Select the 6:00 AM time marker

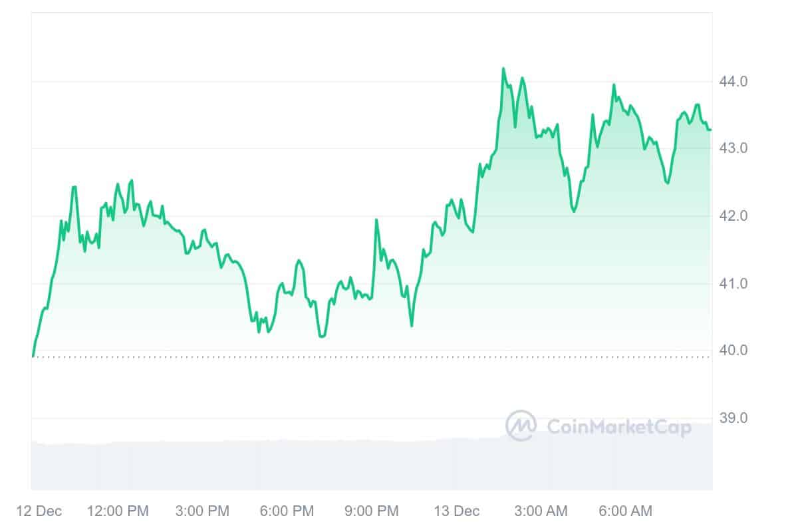[x=625, y=511]
